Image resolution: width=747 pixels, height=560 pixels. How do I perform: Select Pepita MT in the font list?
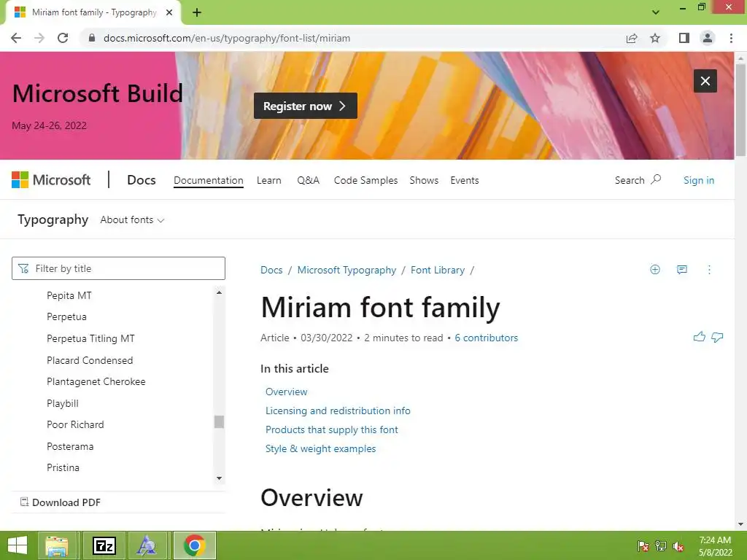coord(69,295)
